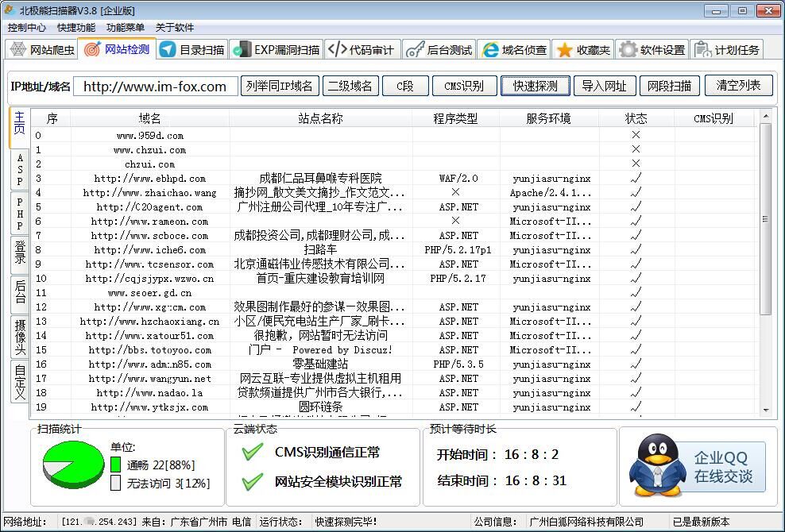Image resolution: width=785 pixels, height=532 pixels.
Task: Switch to the ASP side tab
Action: [20, 170]
